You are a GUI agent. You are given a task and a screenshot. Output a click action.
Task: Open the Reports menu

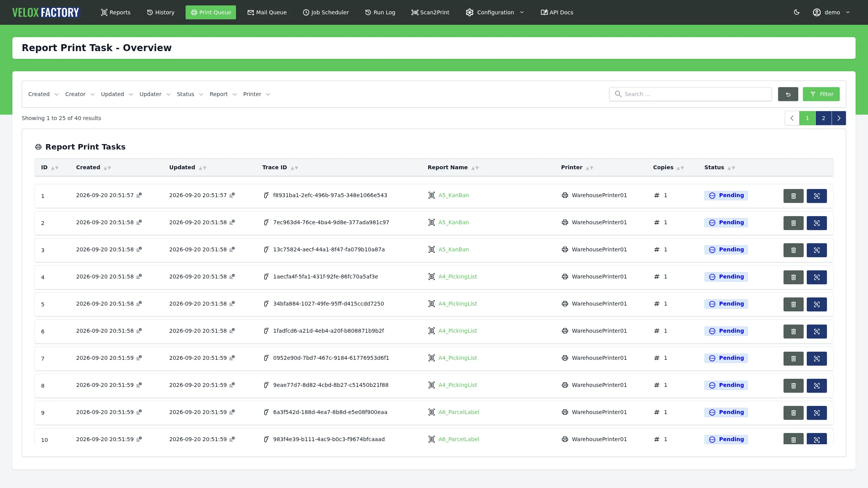point(115,12)
